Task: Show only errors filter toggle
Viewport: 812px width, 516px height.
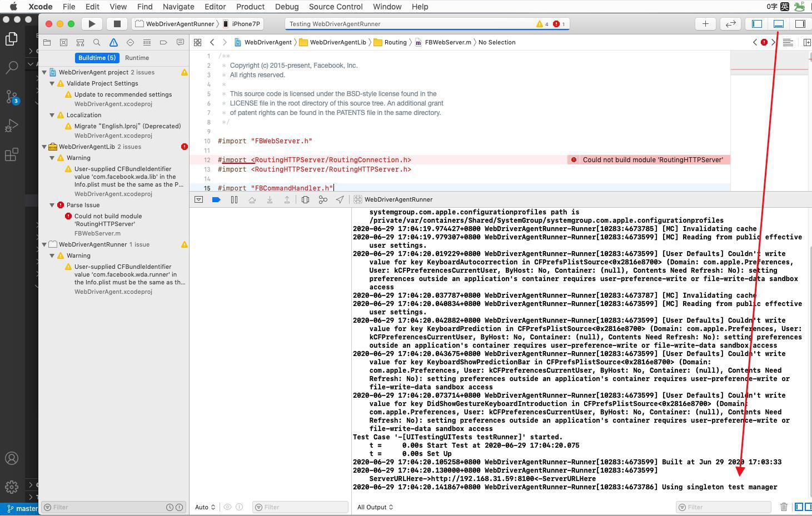Action: tap(179, 507)
